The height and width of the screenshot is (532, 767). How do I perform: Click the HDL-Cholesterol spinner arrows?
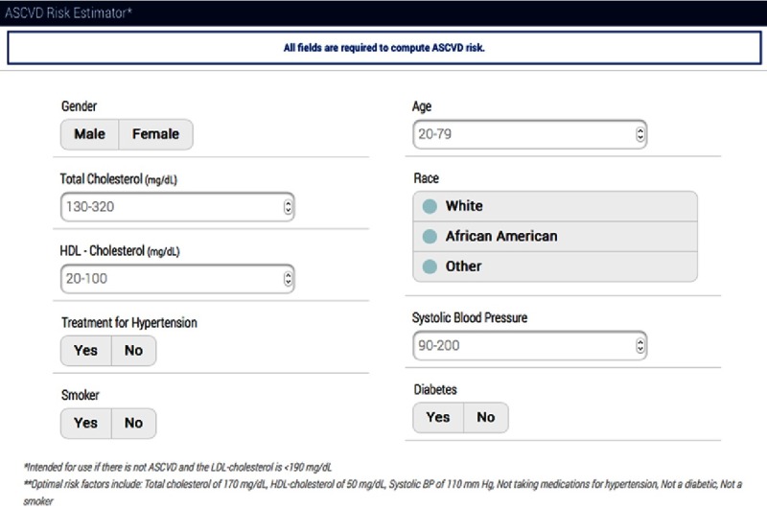(x=288, y=279)
